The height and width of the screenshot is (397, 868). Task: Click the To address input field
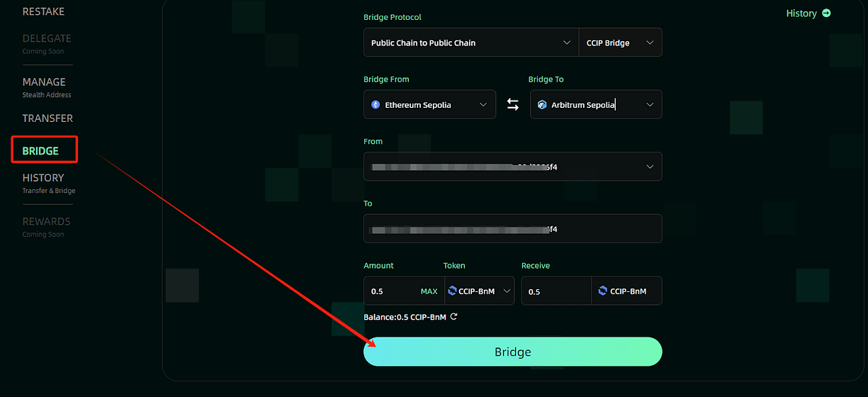pos(512,229)
